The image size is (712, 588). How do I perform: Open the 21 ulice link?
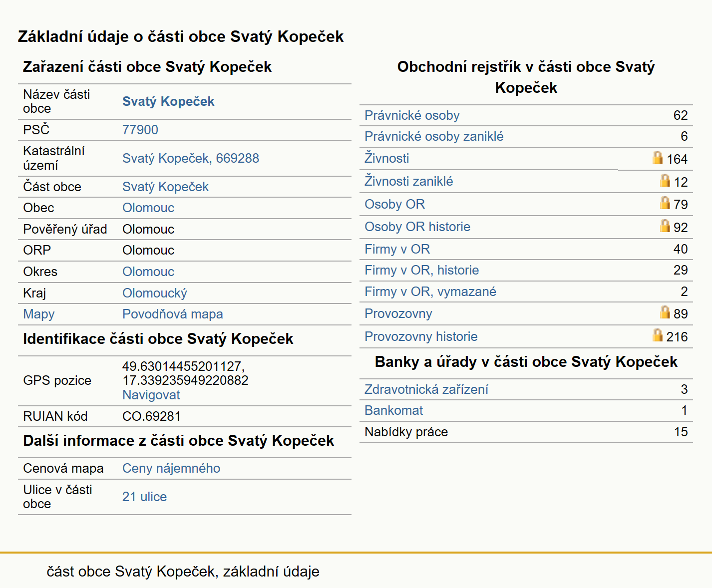point(145,497)
